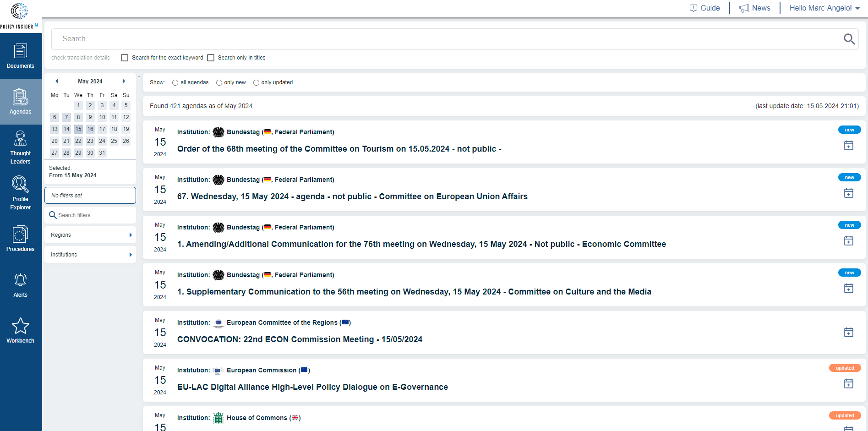Add Committee on Tourism agenda to calendar
The image size is (868, 431).
coord(848,146)
